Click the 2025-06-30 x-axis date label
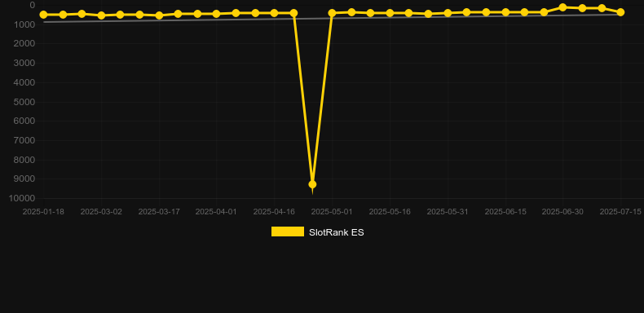This screenshot has width=644, height=313. 562,212
